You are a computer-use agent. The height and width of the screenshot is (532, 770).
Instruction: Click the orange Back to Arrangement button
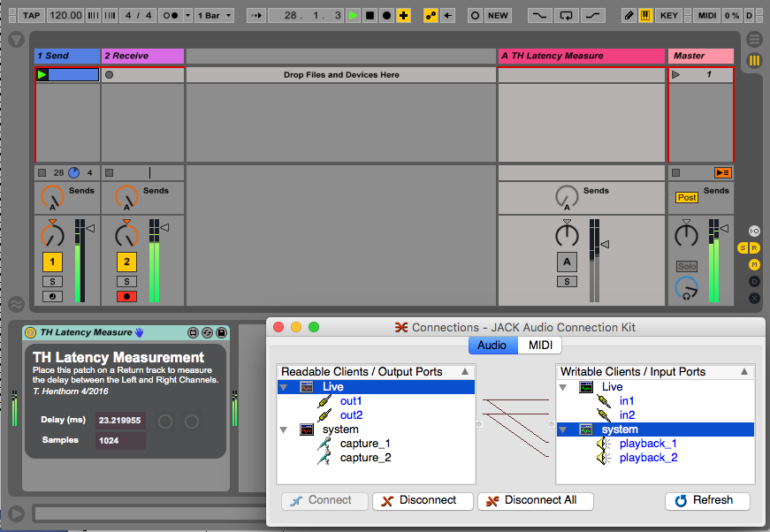(x=723, y=172)
